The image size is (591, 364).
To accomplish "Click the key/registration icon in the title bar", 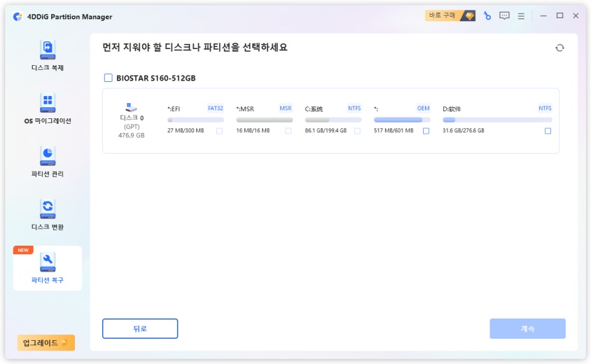I will point(487,16).
